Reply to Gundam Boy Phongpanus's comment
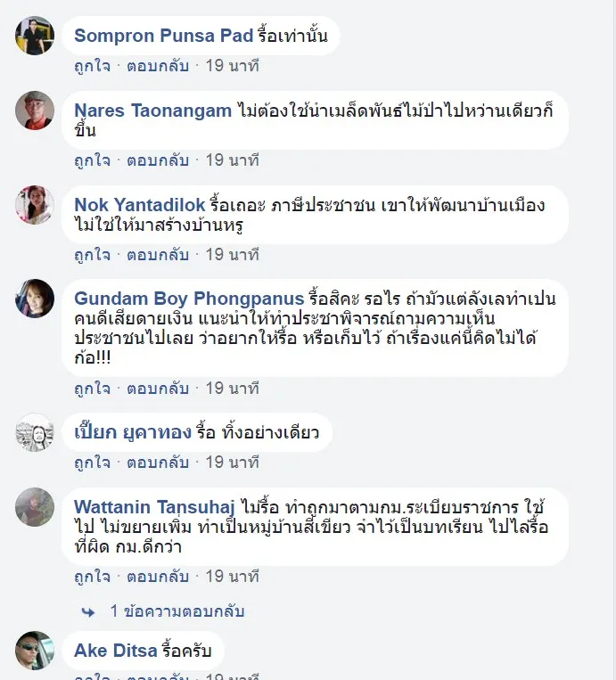The height and width of the screenshot is (680, 616). pos(157,389)
